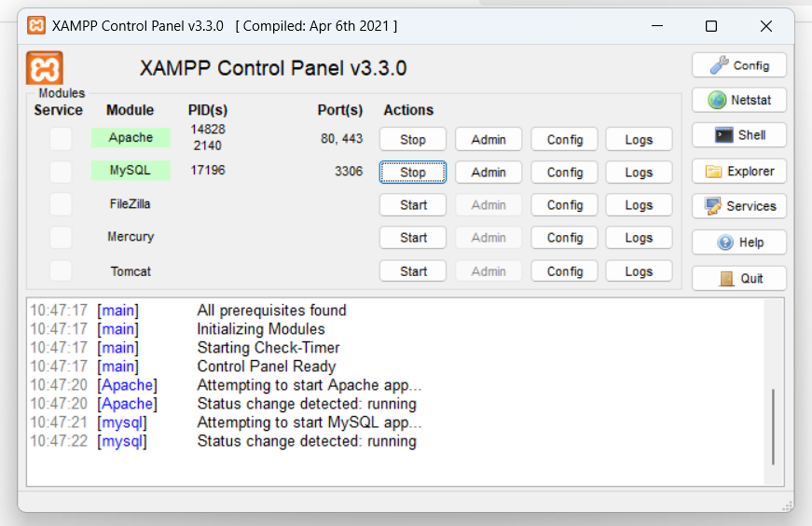Click Apache ports 80, 443
This screenshot has height=526, width=812.
pos(342,139)
